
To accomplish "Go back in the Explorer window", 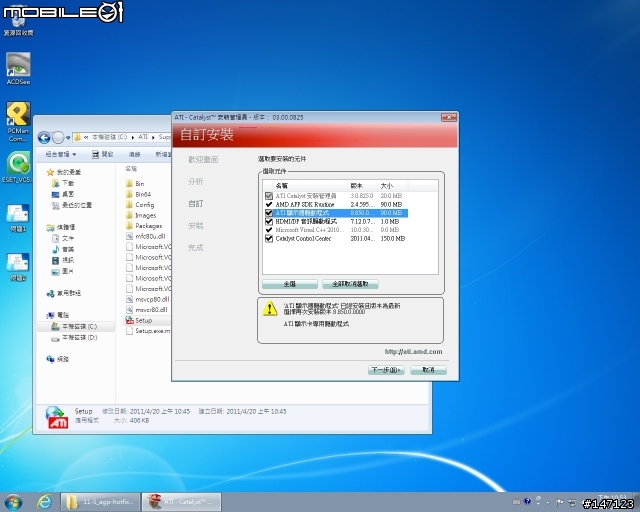I will [44, 138].
